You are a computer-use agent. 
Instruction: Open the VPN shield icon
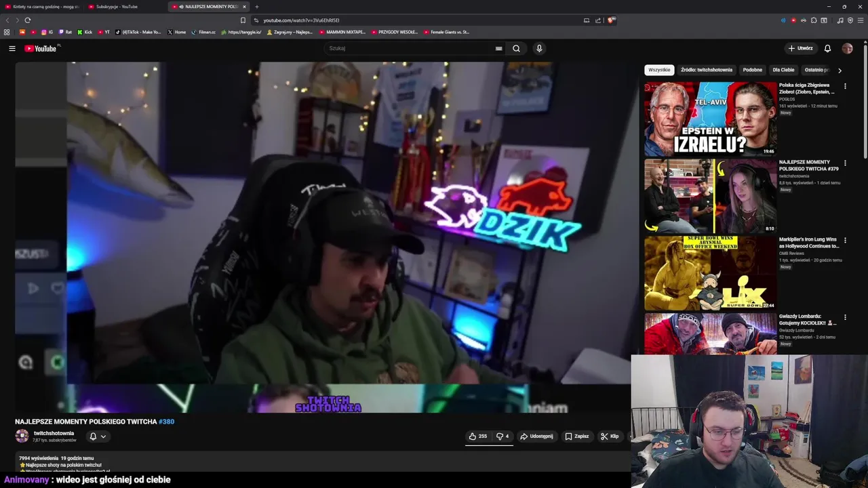850,20
